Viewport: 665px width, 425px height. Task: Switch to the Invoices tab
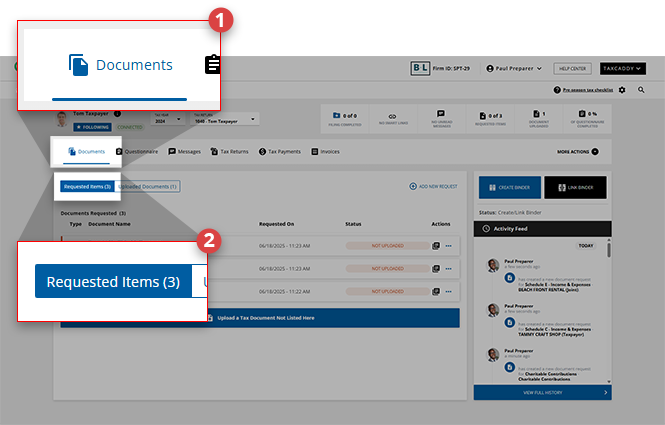click(x=325, y=151)
